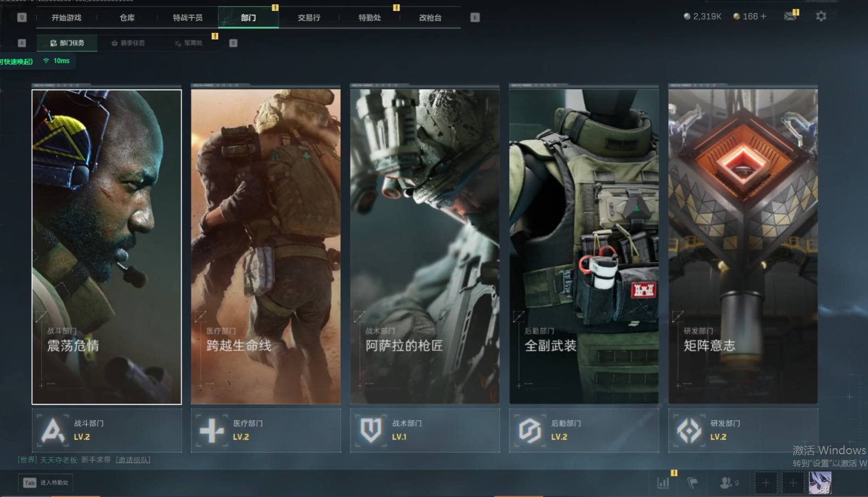Select the 部门 tab
The height and width of the screenshot is (497, 868).
pos(249,18)
